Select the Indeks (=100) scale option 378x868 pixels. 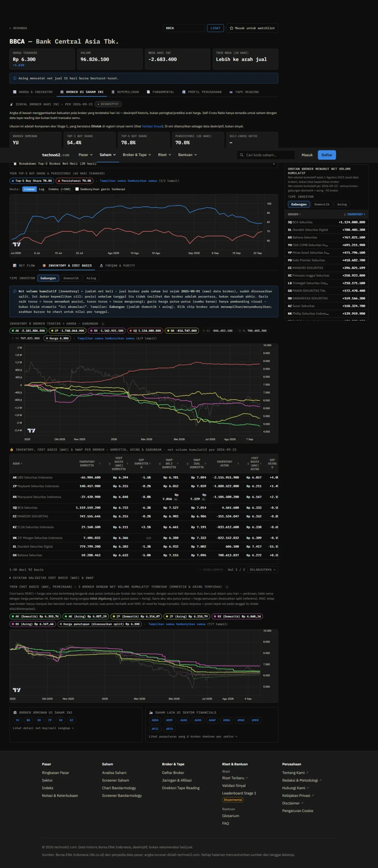click(59, 189)
